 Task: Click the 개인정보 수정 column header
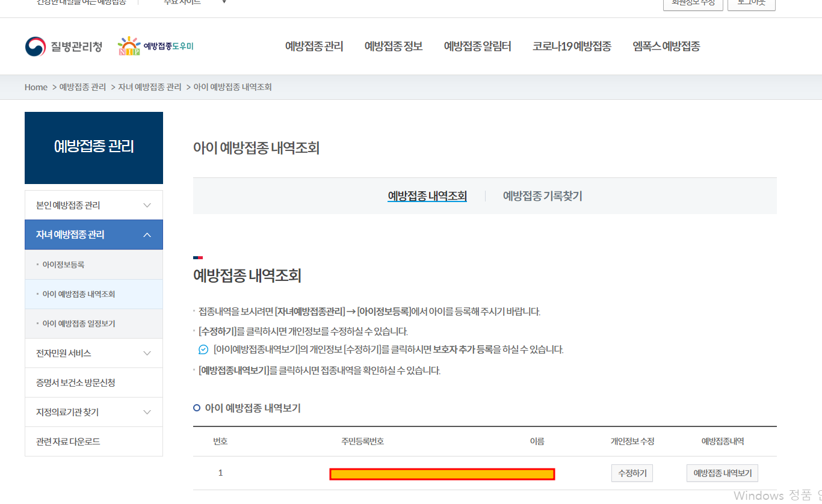pos(632,441)
